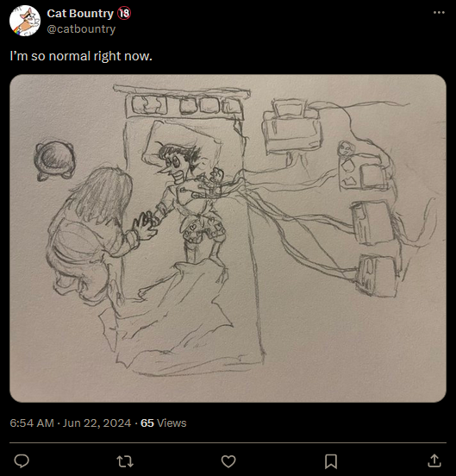
Task: Open Cat Bountry's profile avatar picture
Action: (25, 21)
